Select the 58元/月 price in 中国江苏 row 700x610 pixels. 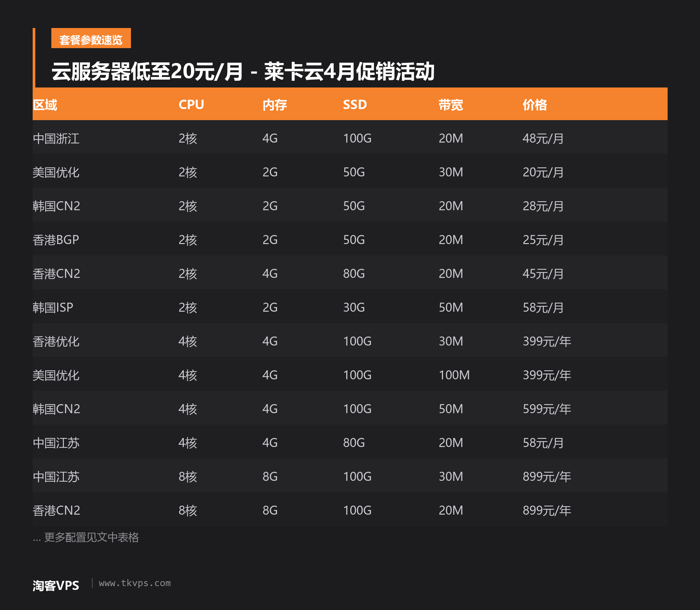(x=543, y=443)
